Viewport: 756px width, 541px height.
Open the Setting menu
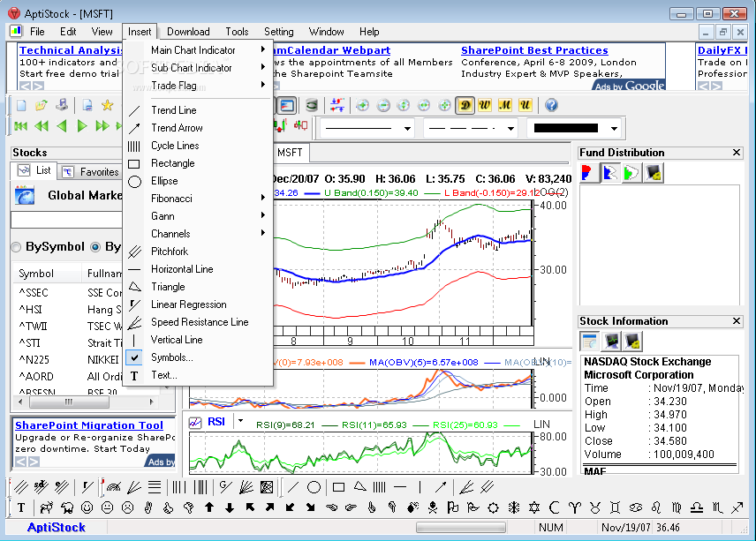point(279,32)
